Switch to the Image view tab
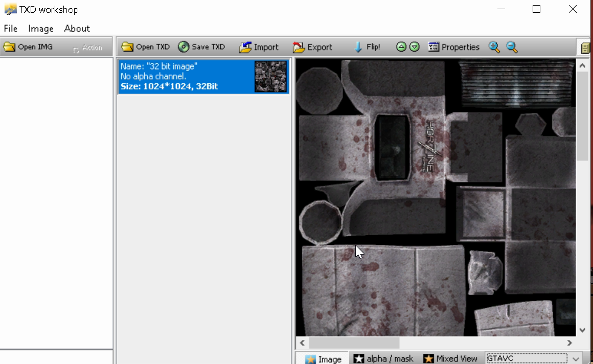The image size is (593, 364). coord(323,359)
